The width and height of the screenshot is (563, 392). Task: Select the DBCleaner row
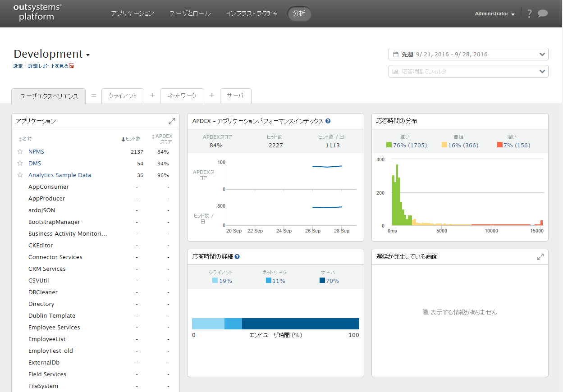[96, 292]
